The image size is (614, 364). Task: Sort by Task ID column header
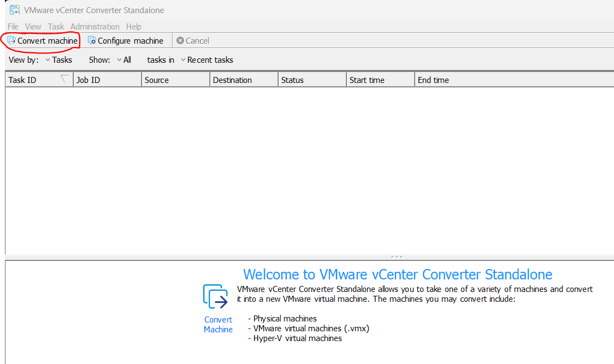click(39, 80)
